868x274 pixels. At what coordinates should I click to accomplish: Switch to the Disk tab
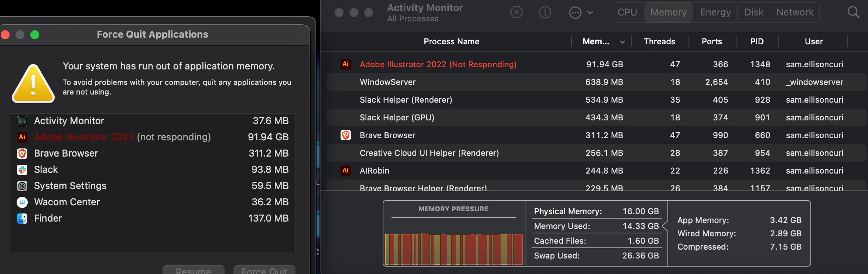(x=753, y=13)
